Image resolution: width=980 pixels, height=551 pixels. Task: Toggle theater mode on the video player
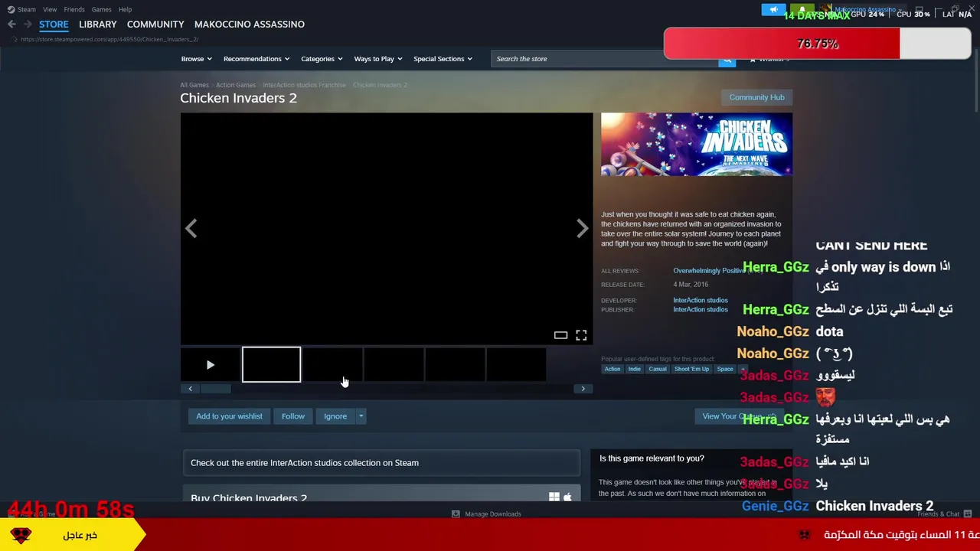pyautogui.click(x=560, y=335)
